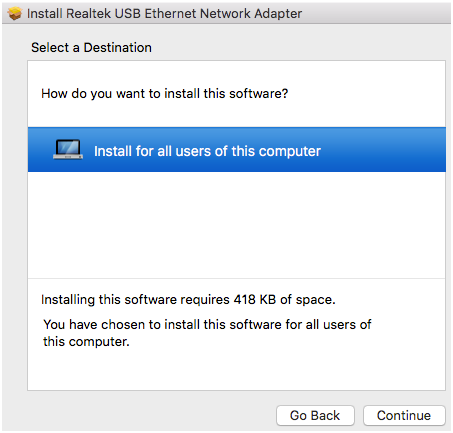Click the Network Adapter words in the title
The image size is (453, 433).
[x=251, y=14]
